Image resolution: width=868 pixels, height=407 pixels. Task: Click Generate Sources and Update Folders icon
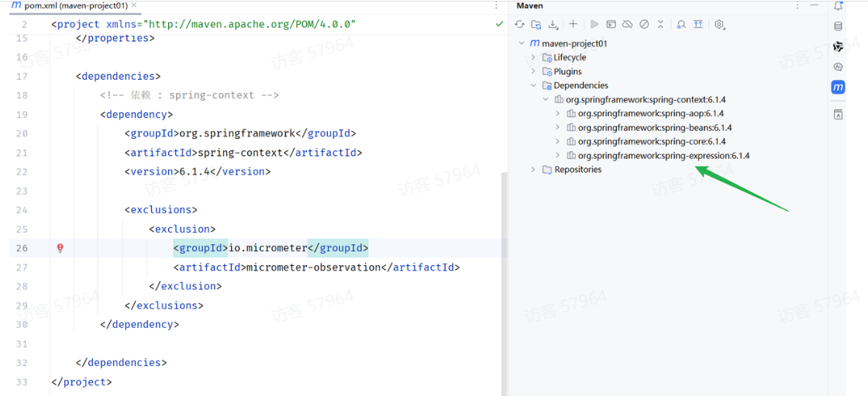pyautogui.click(x=536, y=24)
